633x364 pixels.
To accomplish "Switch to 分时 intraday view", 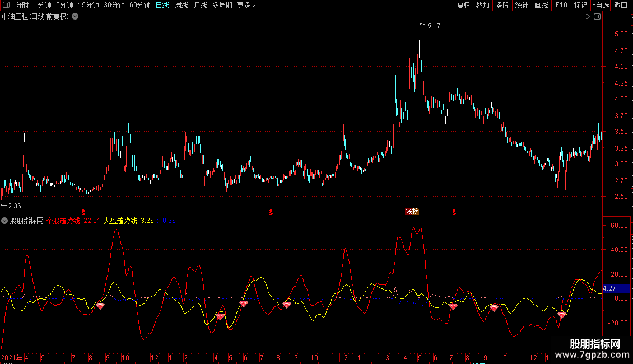I will [x=22, y=5].
